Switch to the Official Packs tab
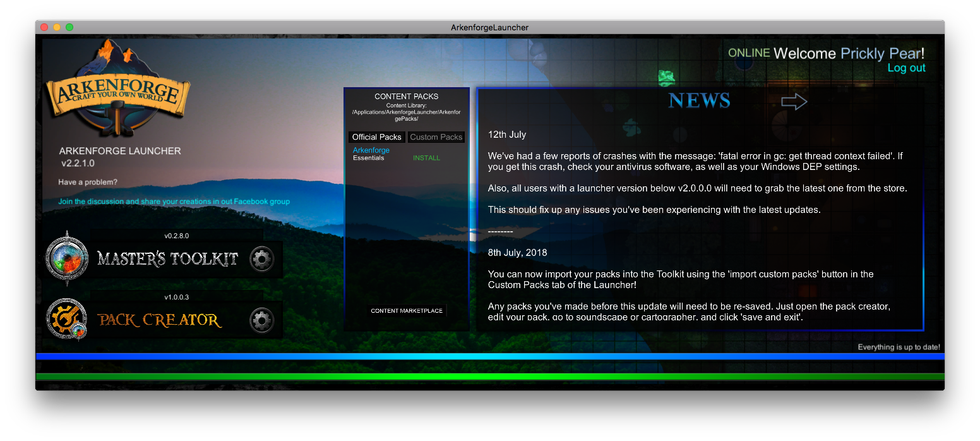Screen dimensions: 980x441 tap(376, 137)
